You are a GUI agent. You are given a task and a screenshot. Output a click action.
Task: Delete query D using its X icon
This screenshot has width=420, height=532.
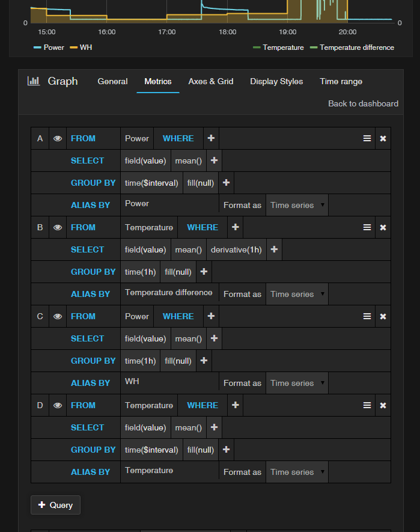click(x=383, y=405)
